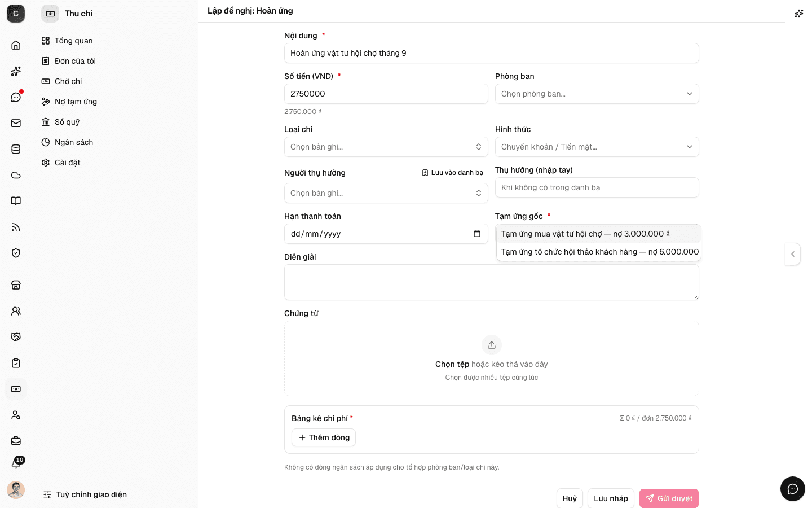This screenshot has height=508, width=812.
Task: Open the shield check icon
Action: point(16,253)
